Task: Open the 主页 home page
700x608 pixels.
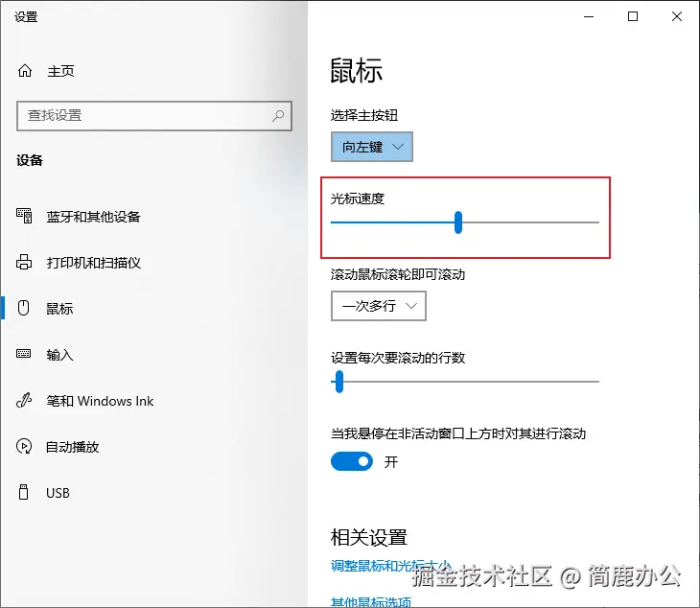Action: click(x=60, y=71)
